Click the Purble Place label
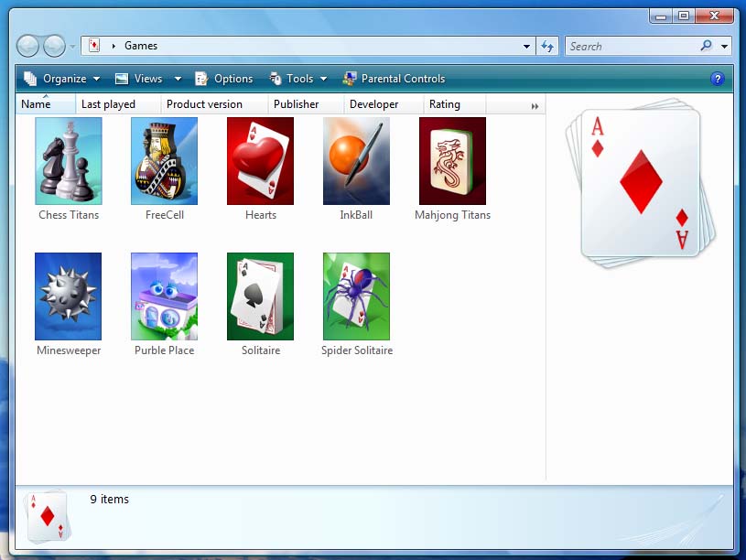746x560 pixels. 164,350
